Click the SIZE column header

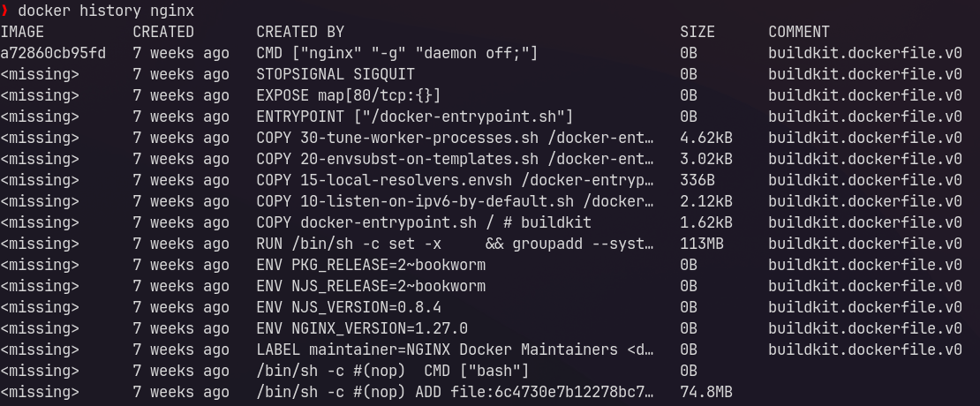pos(697,32)
